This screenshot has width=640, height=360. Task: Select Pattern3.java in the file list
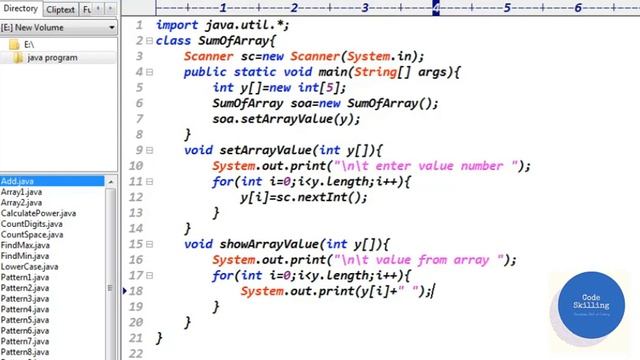[24, 298]
